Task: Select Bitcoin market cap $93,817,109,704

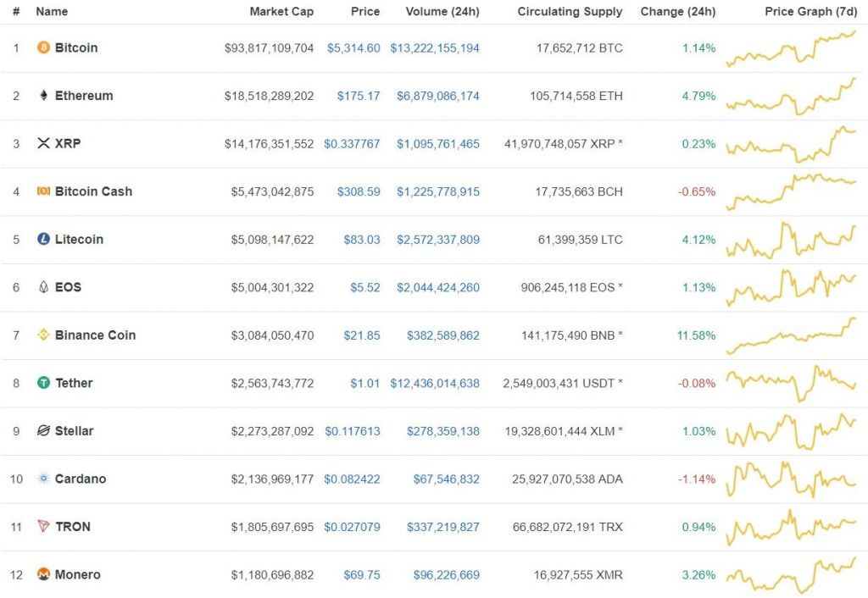Action: point(269,48)
